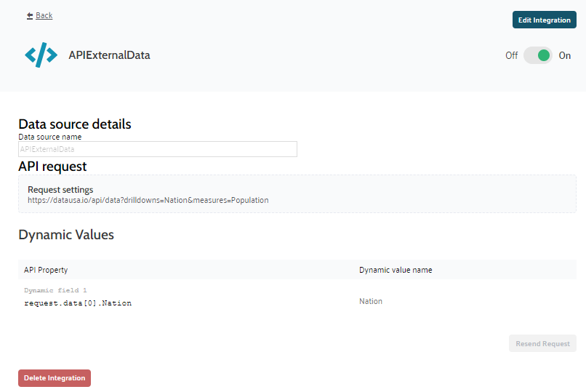Select the Dynamic field 1 label
Screen dimensions: 586x392
click(55, 290)
